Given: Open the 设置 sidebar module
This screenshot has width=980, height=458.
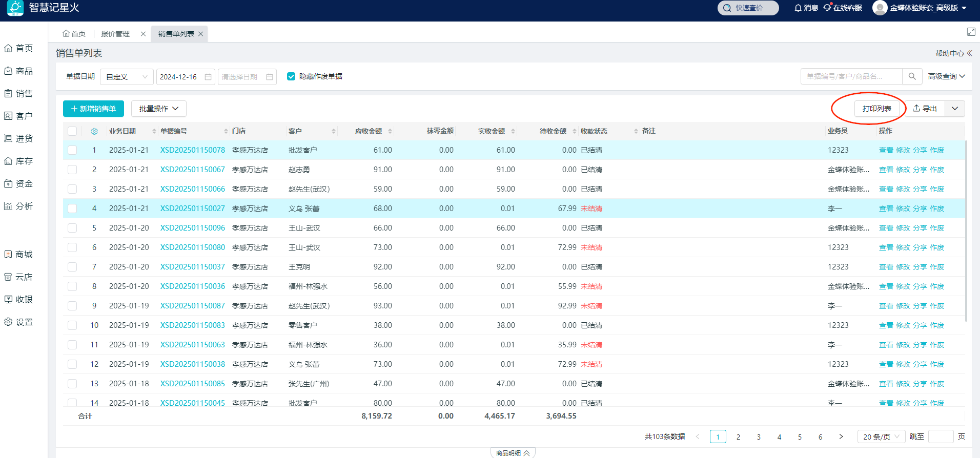Looking at the screenshot, I should tap(19, 322).
